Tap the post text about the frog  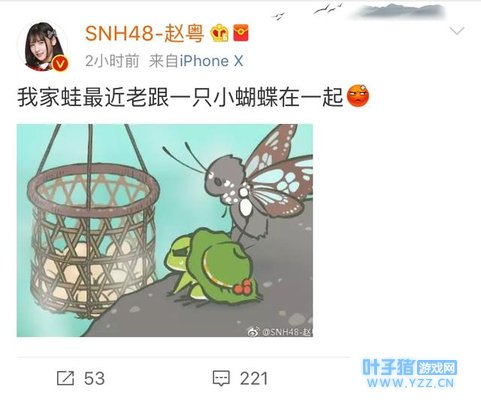(x=180, y=97)
